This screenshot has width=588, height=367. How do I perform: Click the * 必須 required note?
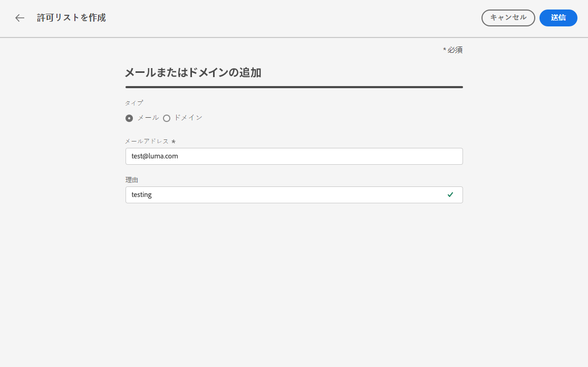point(453,50)
